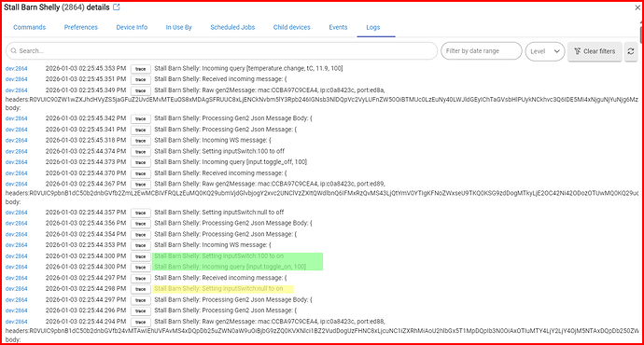
Task: Click dev:2864 link on input.toggle_off row
Action: click(x=17, y=162)
